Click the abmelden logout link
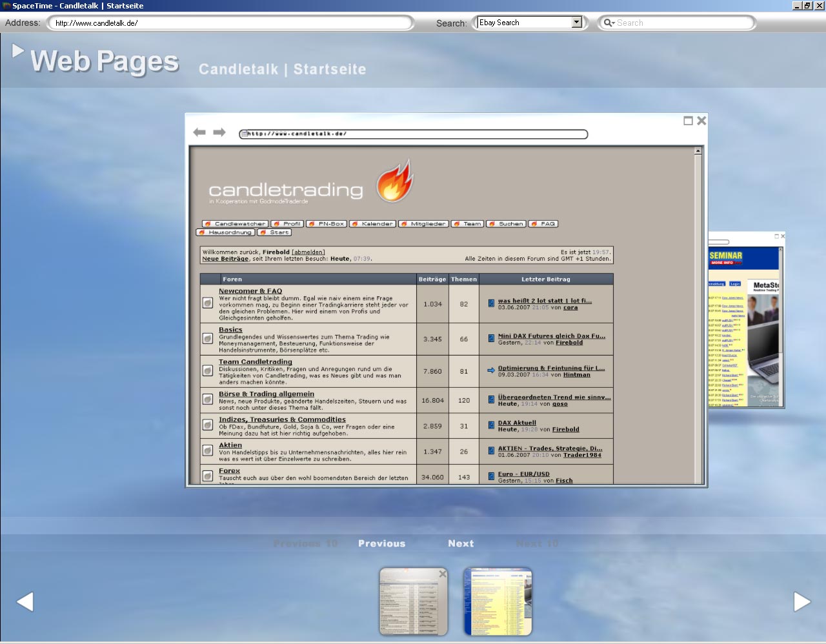 (x=308, y=252)
